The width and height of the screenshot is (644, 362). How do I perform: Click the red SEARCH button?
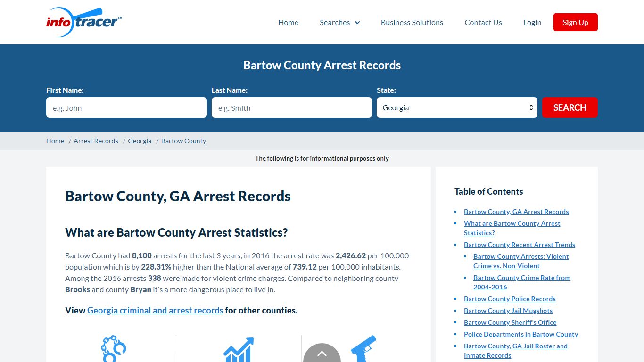click(x=570, y=107)
